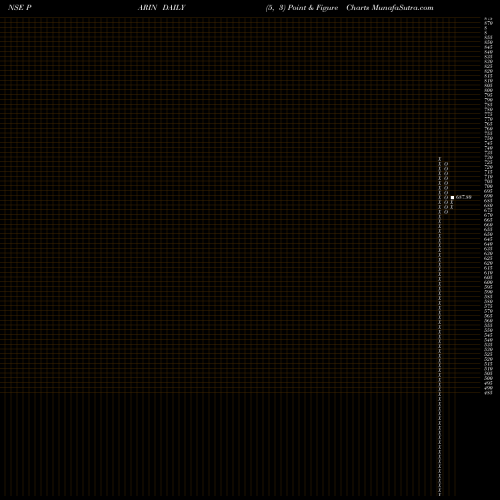Click the 'NSE P' title text

click(x=20, y=8)
